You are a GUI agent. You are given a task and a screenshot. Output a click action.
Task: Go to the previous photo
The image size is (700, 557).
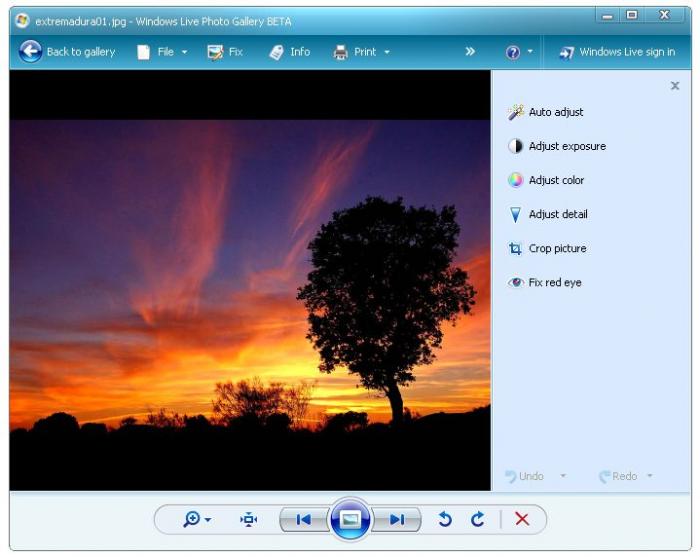304,520
